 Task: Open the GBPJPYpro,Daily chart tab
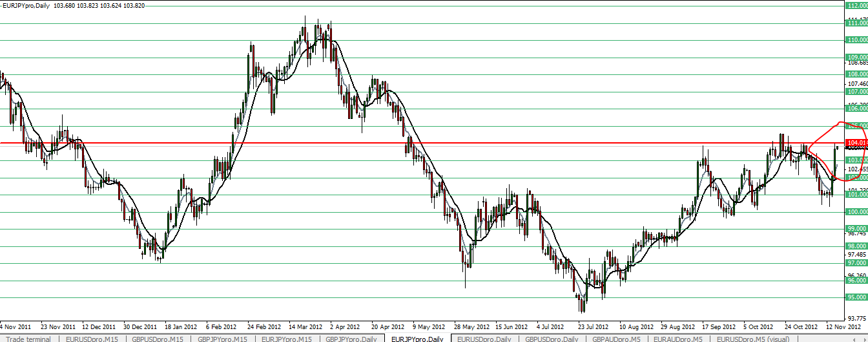coord(351,338)
